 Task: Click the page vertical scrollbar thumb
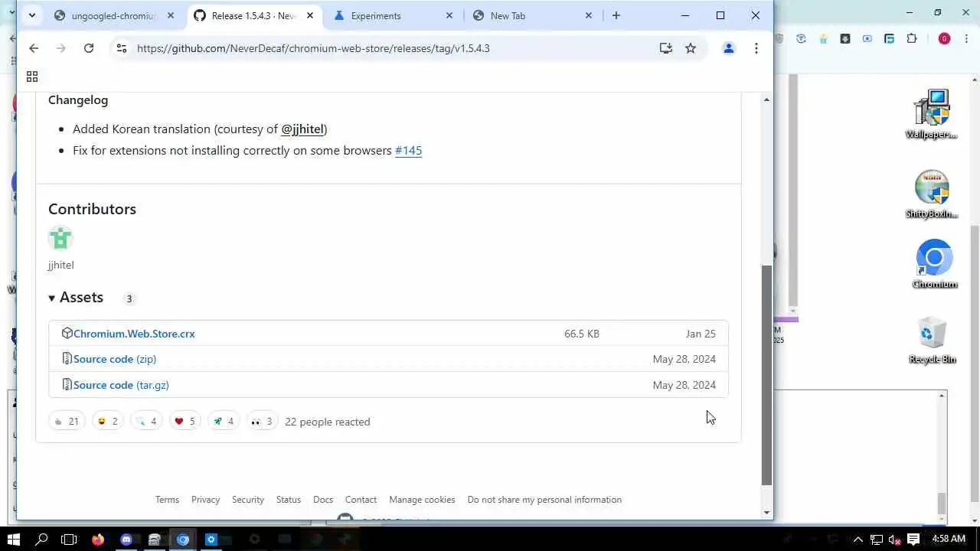click(x=766, y=375)
